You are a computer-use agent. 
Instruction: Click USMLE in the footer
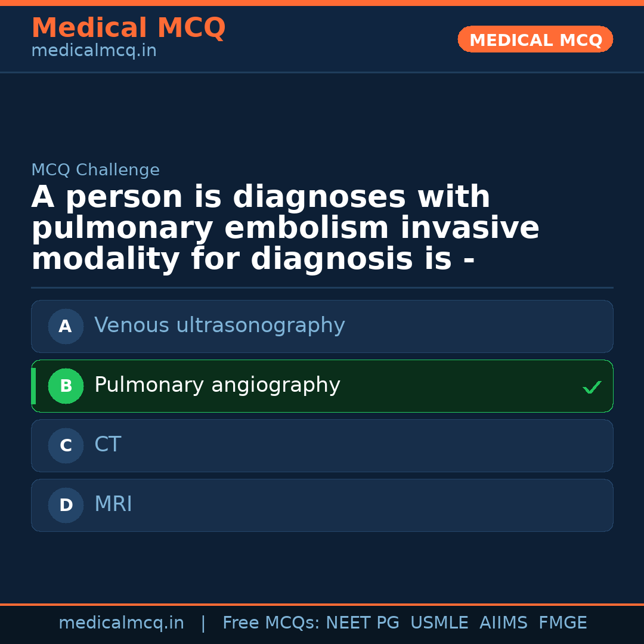point(439,623)
